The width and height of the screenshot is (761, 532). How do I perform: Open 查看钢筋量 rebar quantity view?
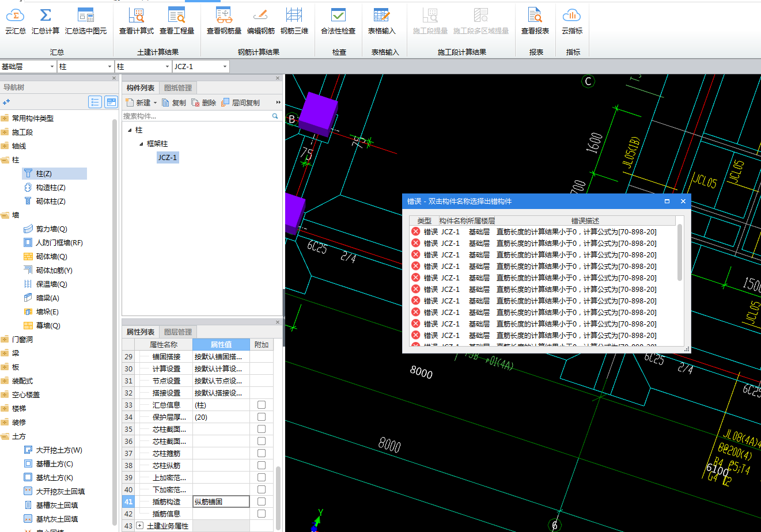(224, 21)
